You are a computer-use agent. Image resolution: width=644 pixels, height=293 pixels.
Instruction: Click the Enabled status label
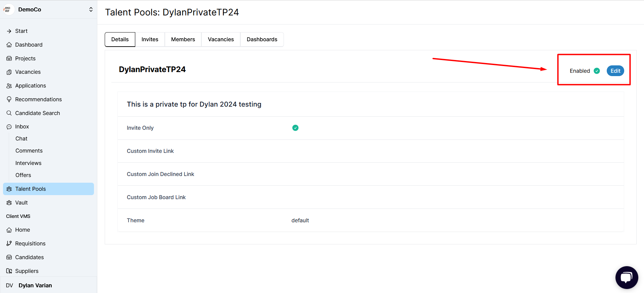(580, 71)
